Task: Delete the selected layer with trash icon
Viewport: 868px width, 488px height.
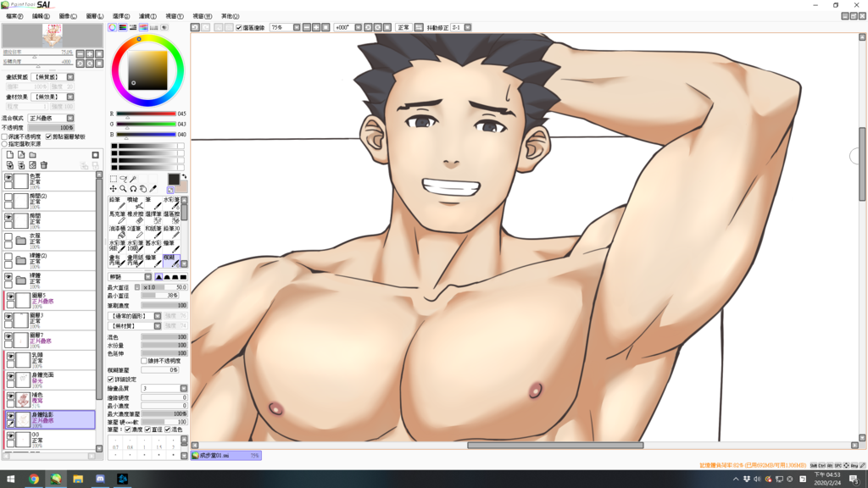Action: point(44,165)
